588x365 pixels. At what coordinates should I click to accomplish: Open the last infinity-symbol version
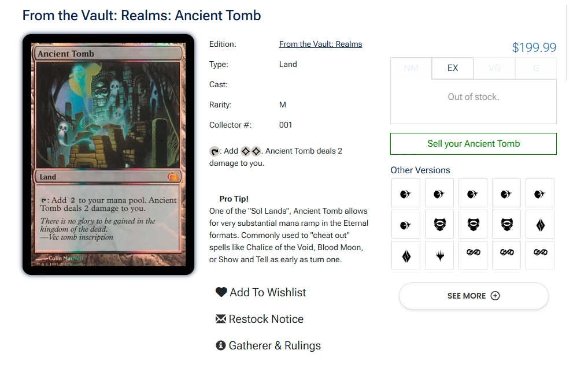point(540,252)
